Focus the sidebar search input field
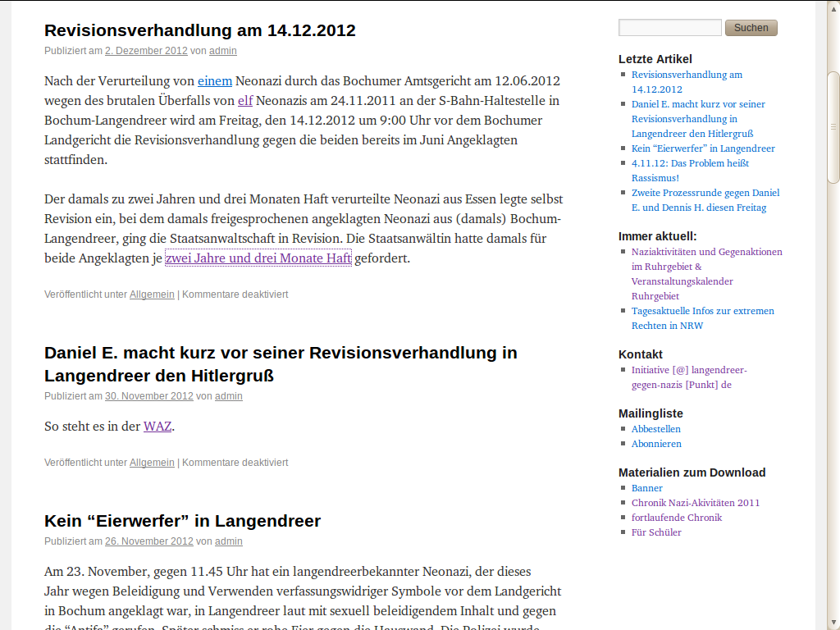The height and width of the screenshot is (630, 840). (669, 28)
